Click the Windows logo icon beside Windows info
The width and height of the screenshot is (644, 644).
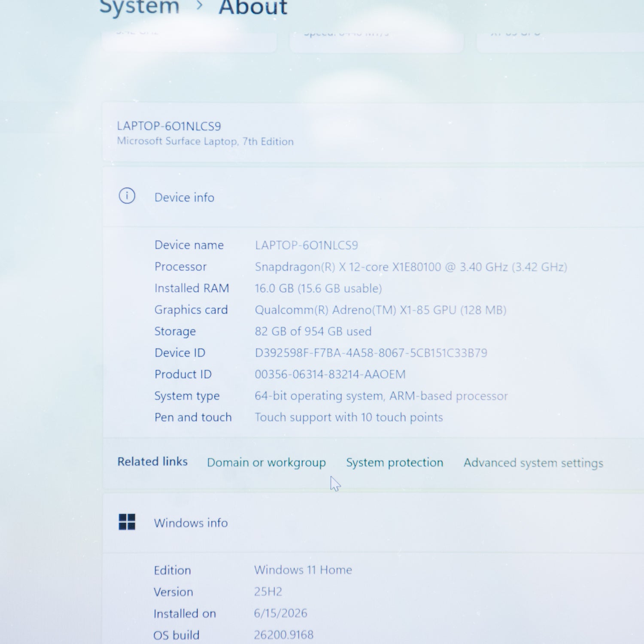tap(127, 522)
